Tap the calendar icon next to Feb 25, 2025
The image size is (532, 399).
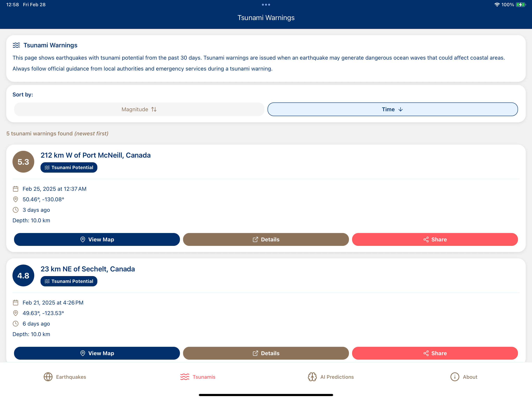(16, 189)
